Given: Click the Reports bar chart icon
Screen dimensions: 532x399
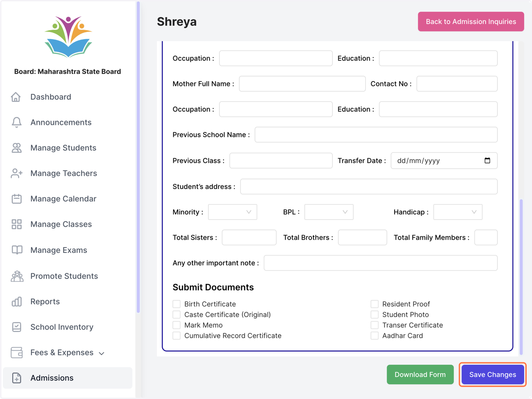Looking at the screenshot, I should click(16, 302).
